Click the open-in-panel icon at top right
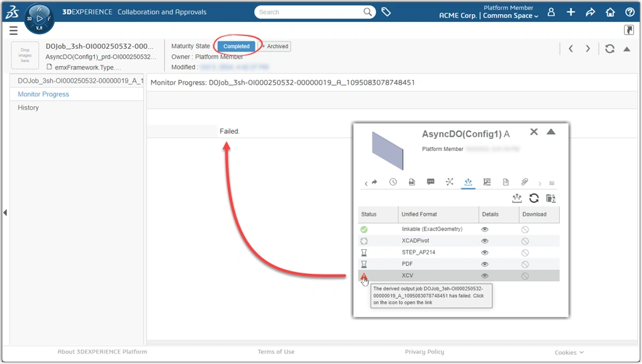 tap(629, 30)
